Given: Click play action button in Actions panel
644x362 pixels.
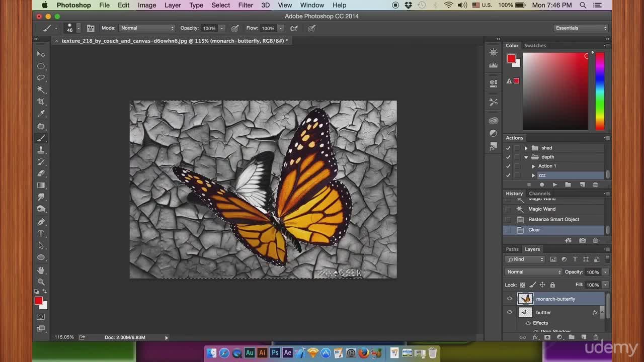Looking at the screenshot, I should coord(554,185).
